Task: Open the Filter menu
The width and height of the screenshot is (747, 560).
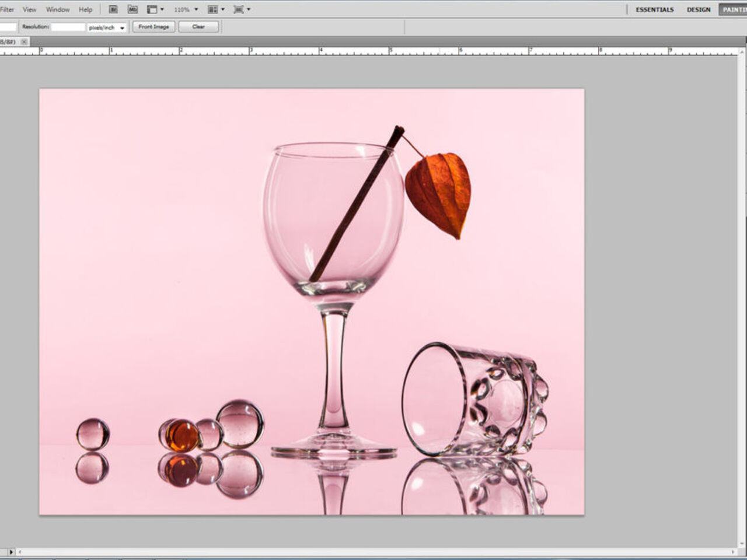Action: point(7,9)
